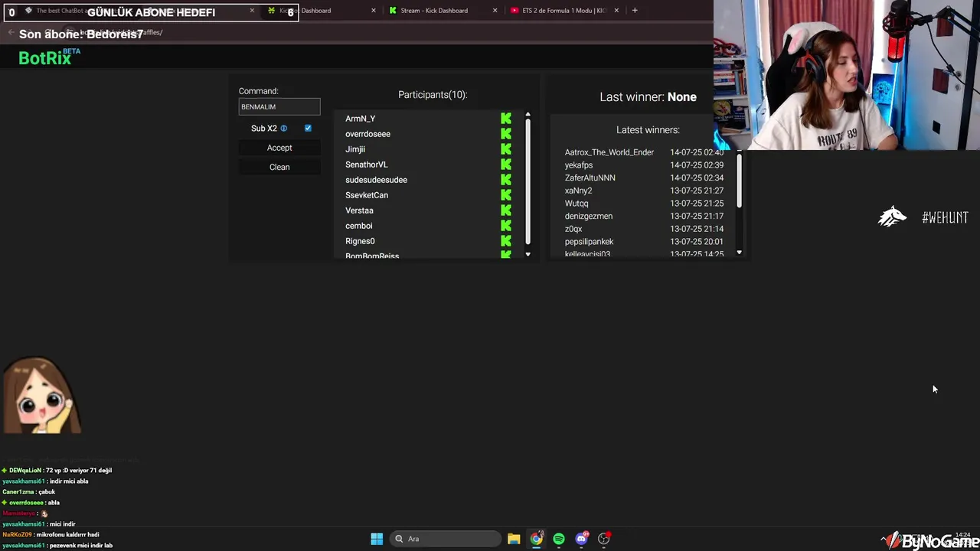This screenshot has width=980, height=551.
Task: Click the Windows taskbar search box
Action: tap(447, 539)
